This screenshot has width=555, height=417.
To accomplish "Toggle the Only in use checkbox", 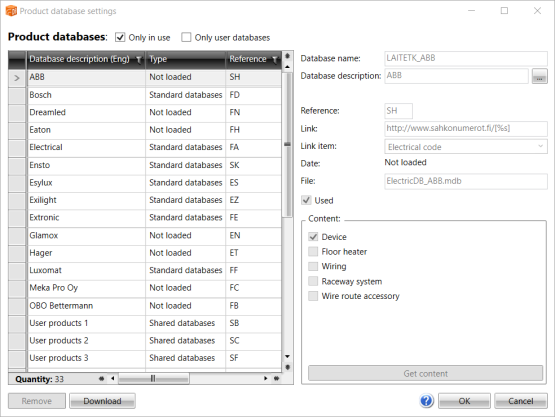I will pos(120,37).
